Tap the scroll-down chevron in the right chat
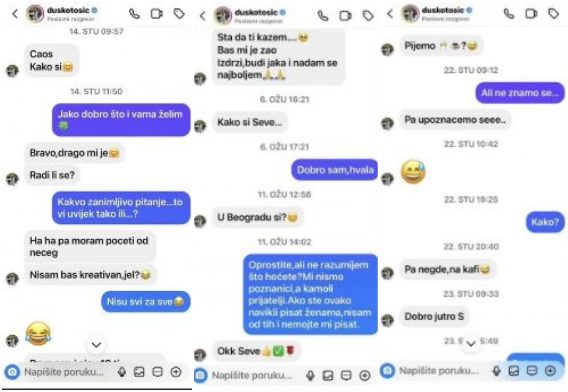568x392 pixels. tap(471, 343)
